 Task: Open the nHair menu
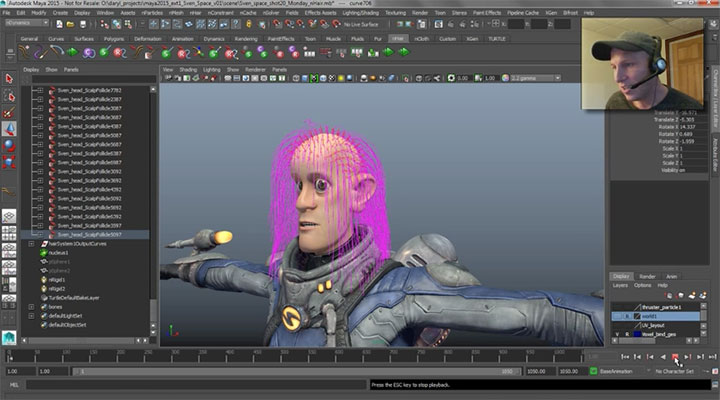click(x=195, y=13)
